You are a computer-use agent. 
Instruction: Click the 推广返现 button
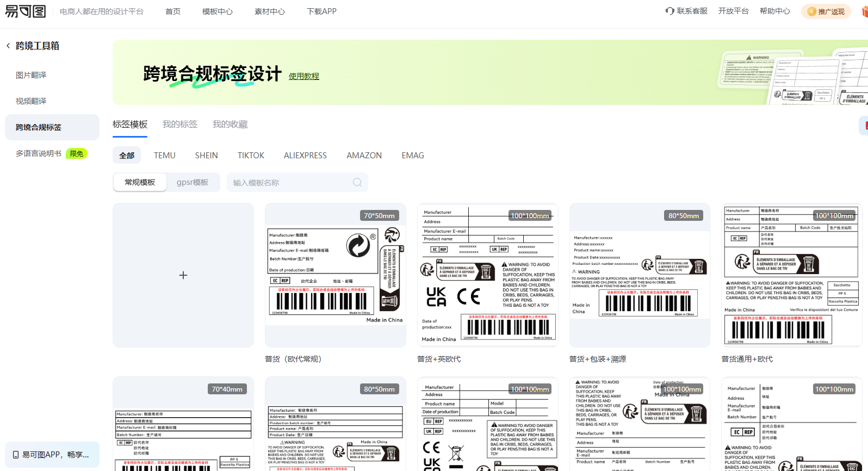(x=826, y=11)
